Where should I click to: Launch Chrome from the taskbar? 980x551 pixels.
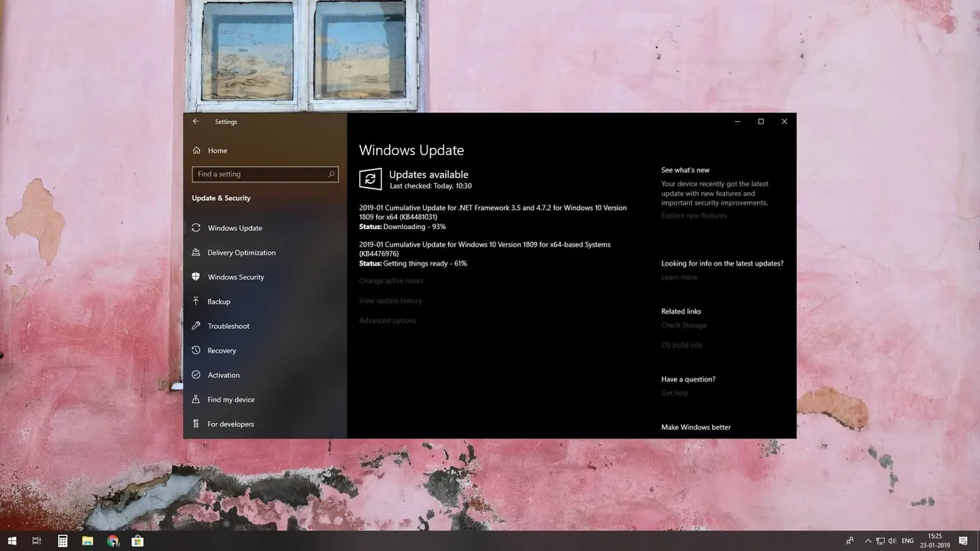(x=113, y=540)
